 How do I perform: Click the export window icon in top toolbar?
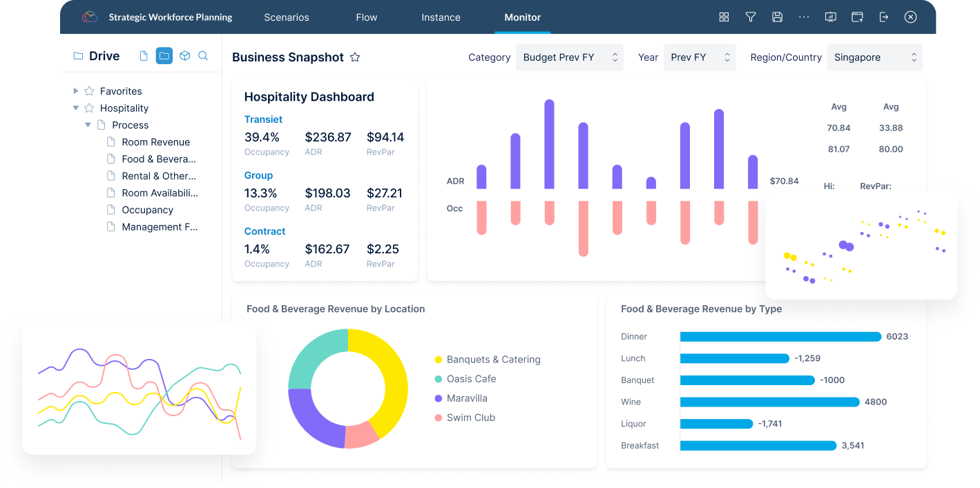click(857, 17)
